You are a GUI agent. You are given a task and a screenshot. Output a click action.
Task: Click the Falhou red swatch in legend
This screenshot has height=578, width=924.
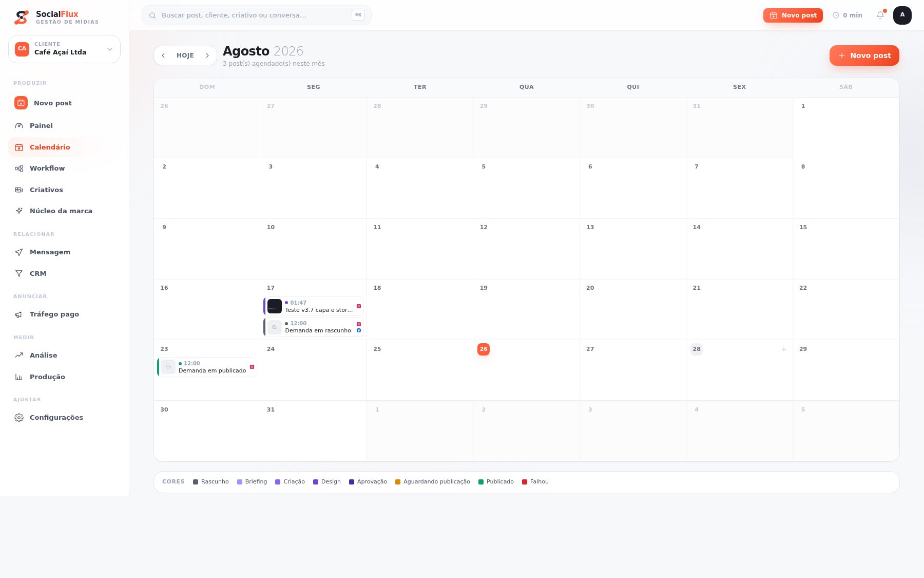pyautogui.click(x=525, y=482)
